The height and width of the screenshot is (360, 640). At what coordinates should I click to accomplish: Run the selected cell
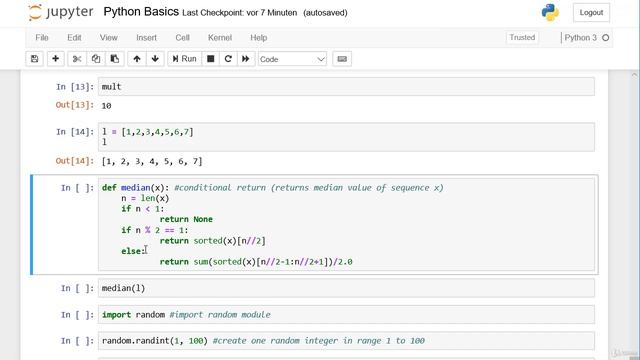click(x=184, y=59)
